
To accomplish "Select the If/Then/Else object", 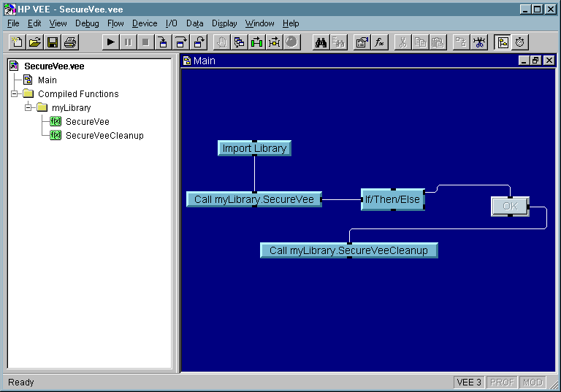I will coord(392,199).
